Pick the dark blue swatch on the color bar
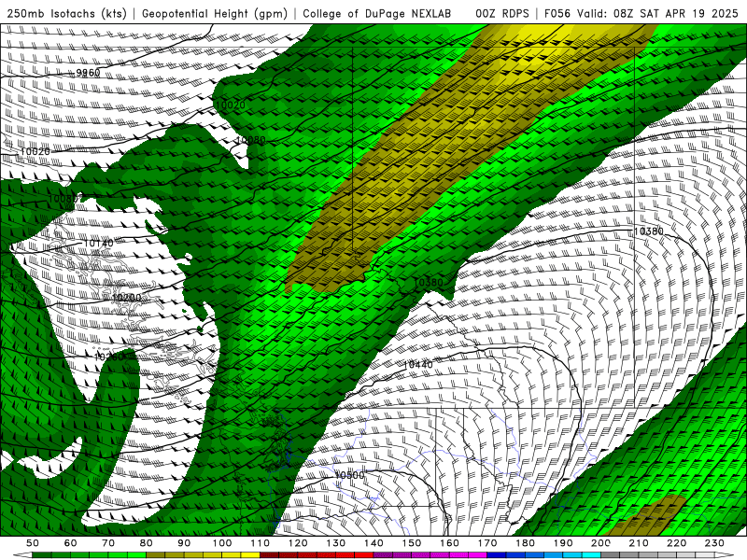Viewport: 747px width, 560px height. (x=497, y=555)
